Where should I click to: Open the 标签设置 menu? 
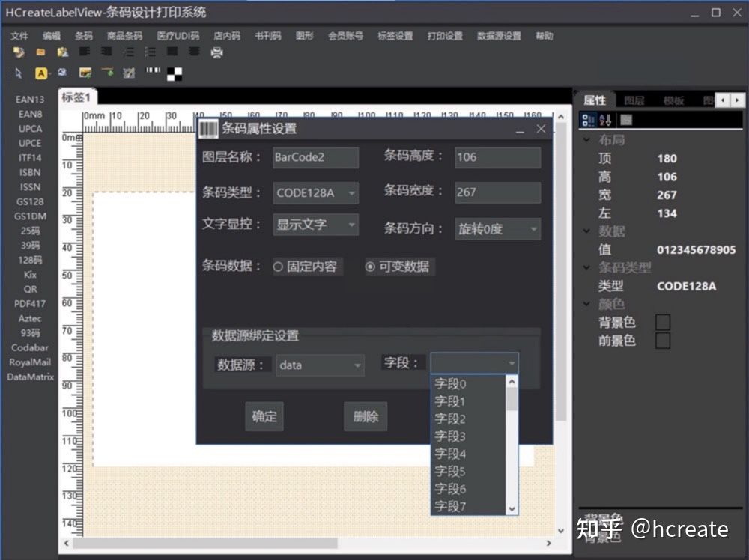[x=395, y=36]
